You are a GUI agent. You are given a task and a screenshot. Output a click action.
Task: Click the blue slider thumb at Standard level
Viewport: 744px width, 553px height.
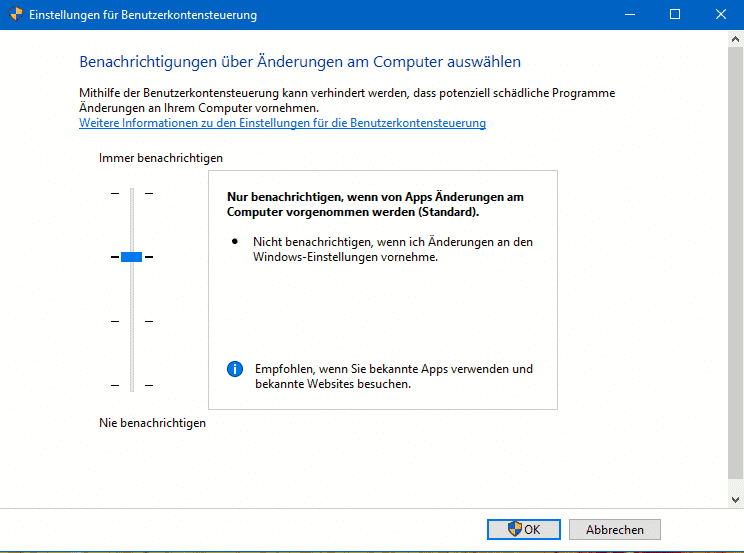[131, 257]
